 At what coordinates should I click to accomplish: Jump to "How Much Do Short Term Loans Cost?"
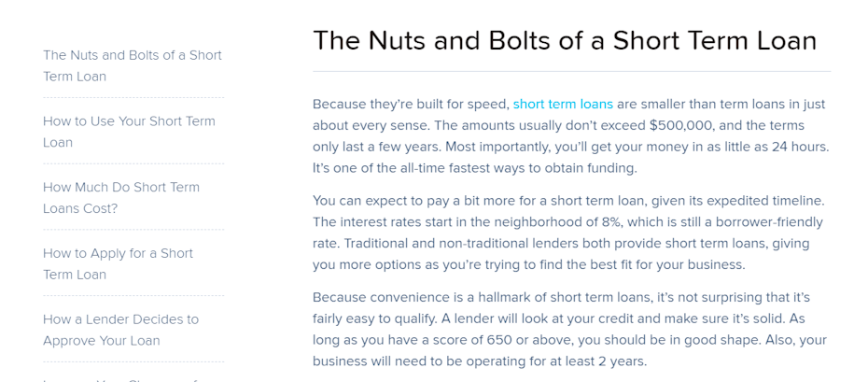[121, 197]
